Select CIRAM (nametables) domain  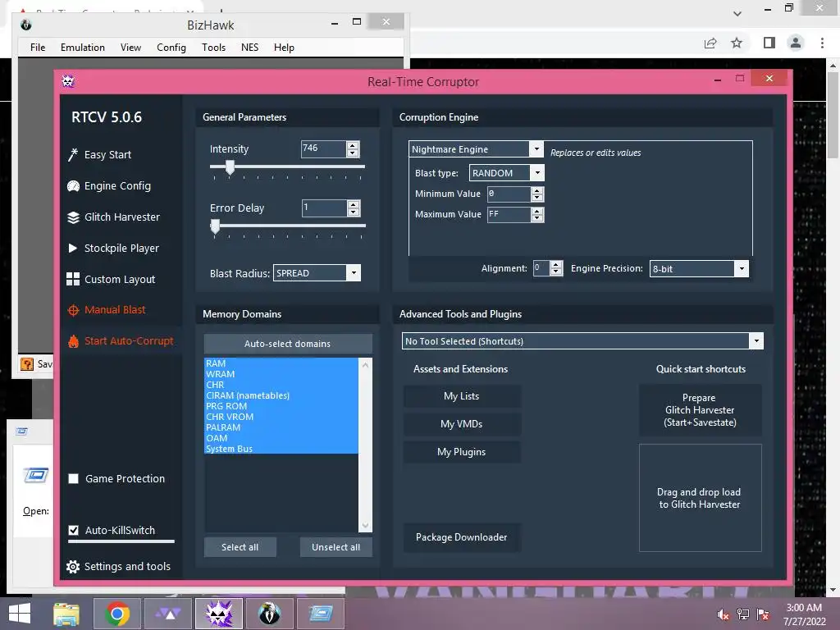click(281, 395)
